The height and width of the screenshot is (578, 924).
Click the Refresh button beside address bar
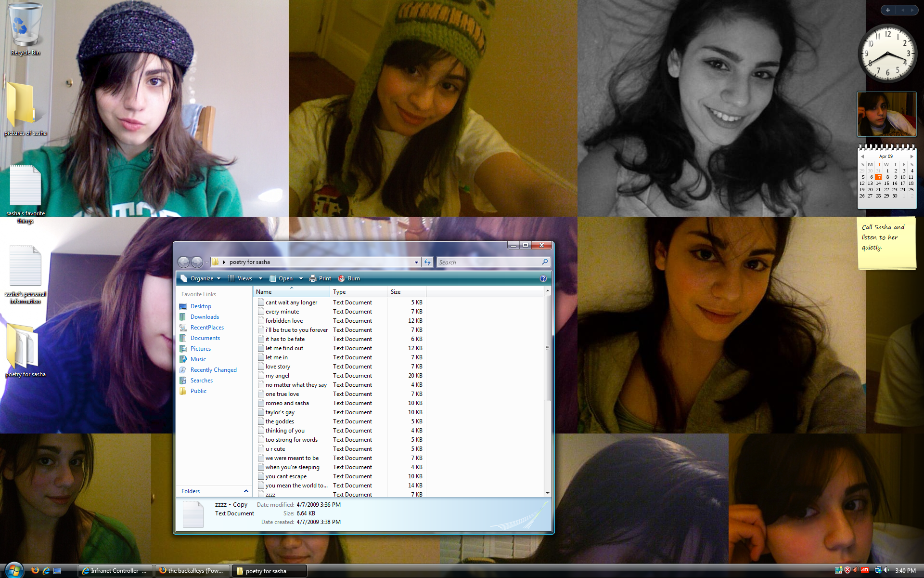click(x=427, y=262)
